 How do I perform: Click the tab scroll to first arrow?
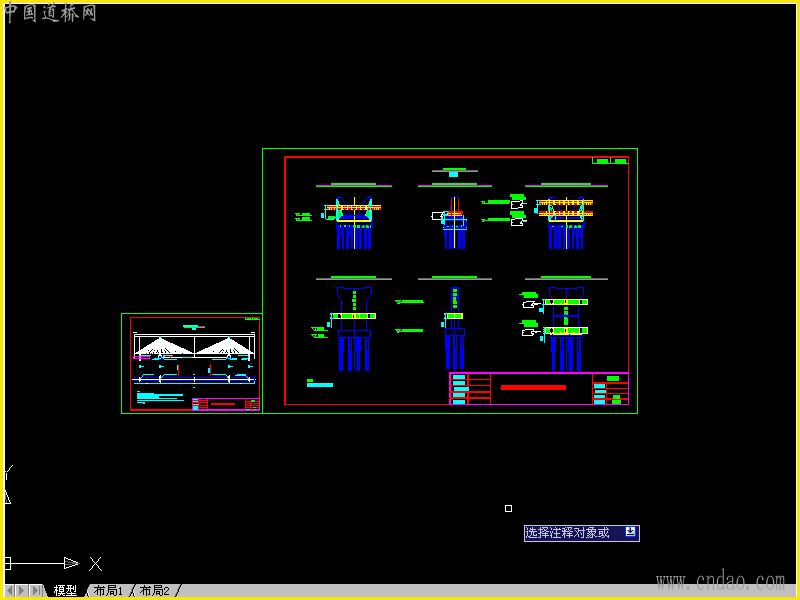(x=10, y=591)
